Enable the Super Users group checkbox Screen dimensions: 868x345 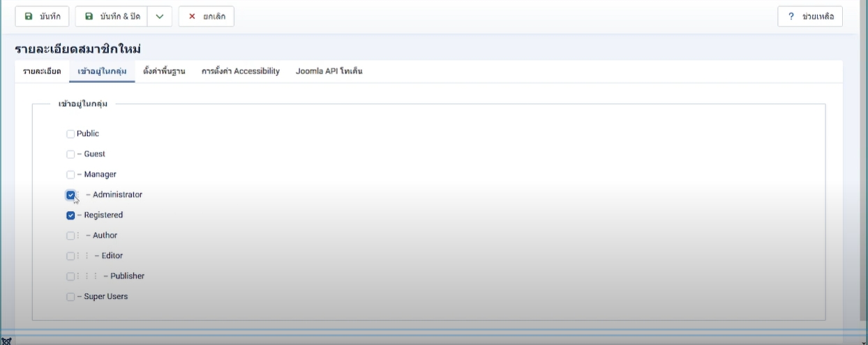(70, 297)
